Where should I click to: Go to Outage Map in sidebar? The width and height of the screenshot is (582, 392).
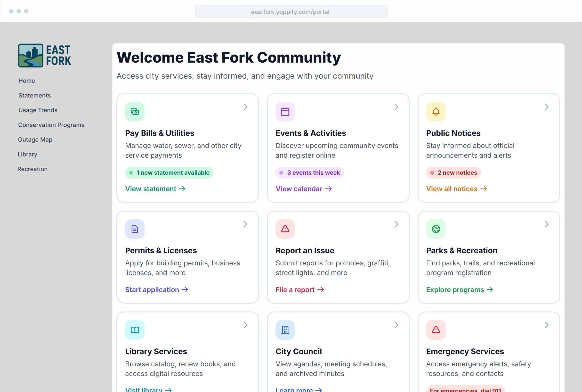(35, 139)
